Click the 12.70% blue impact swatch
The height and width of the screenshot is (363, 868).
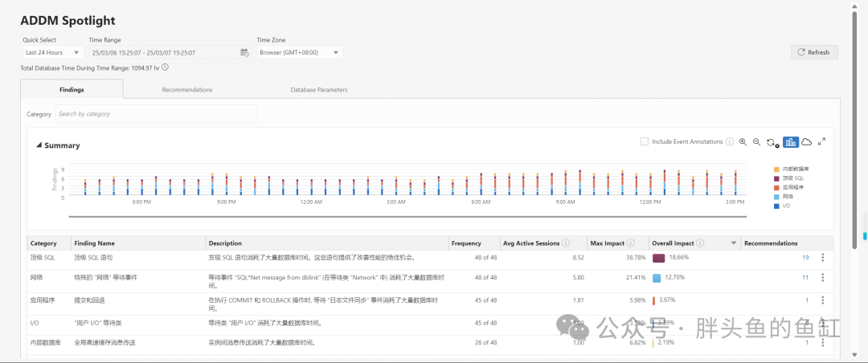(x=657, y=278)
